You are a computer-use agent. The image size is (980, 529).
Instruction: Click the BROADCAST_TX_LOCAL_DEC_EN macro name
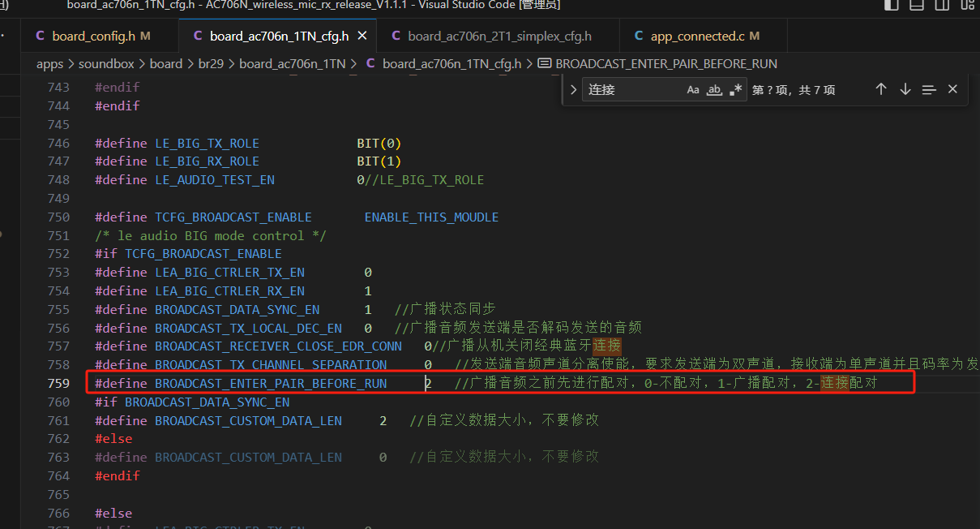tap(249, 328)
